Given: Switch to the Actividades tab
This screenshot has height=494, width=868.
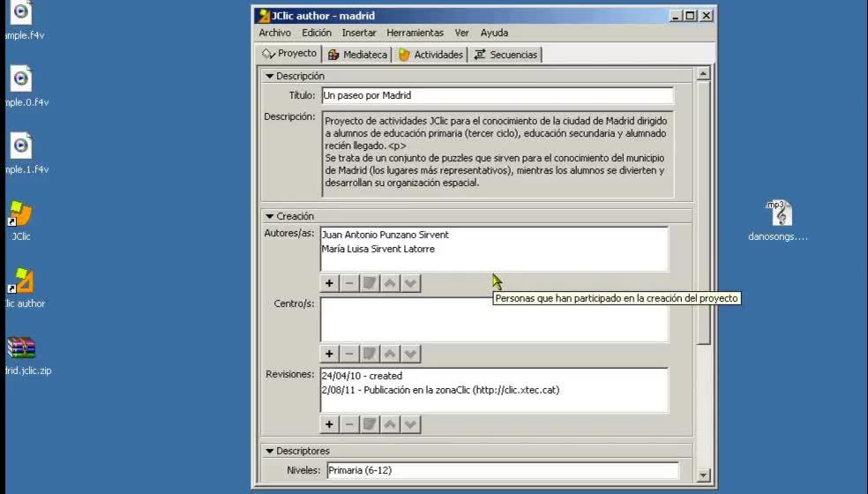Looking at the screenshot, I should tap(430, 55).
